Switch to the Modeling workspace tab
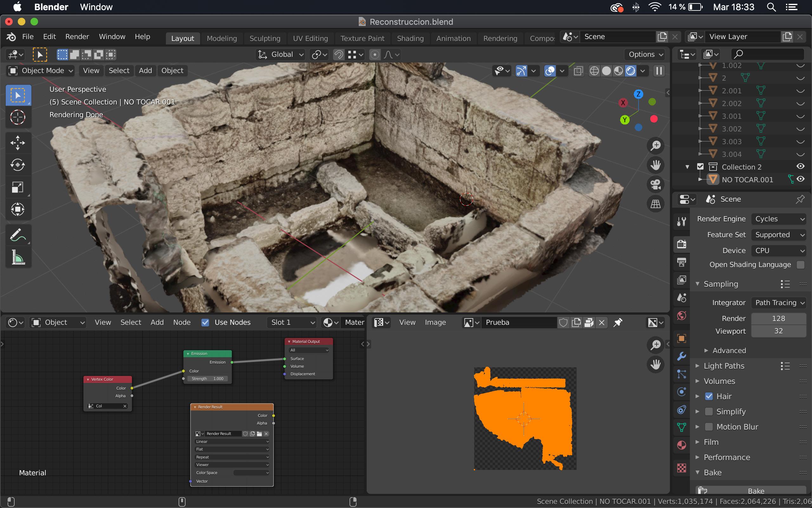The image size is (812, 508). [x=222, y=38]
